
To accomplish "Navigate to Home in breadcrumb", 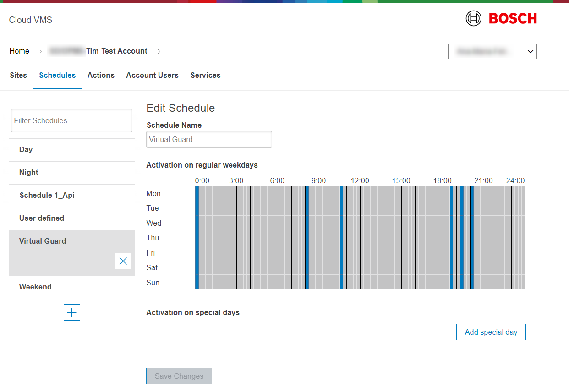I will pyautogui.click(x=19, y=51).
